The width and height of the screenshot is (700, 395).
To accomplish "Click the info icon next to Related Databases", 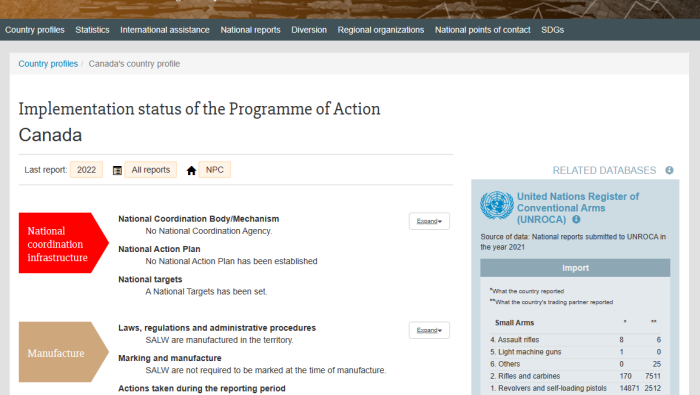I will point(669,170).
